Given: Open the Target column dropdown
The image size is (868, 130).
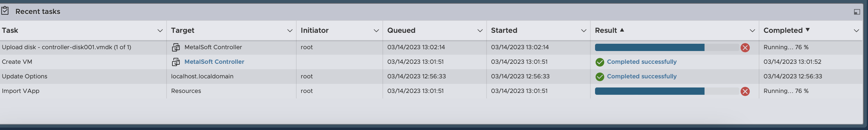Looking at the screenshot, I should pos(289,31).
